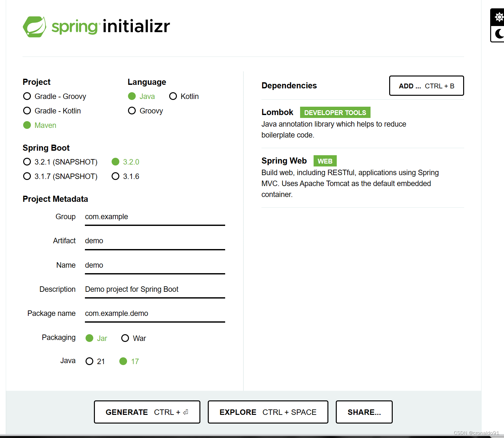504x438 pixels.
Task: Select Gradle - Groovy project type
Action: pos(55,96)
